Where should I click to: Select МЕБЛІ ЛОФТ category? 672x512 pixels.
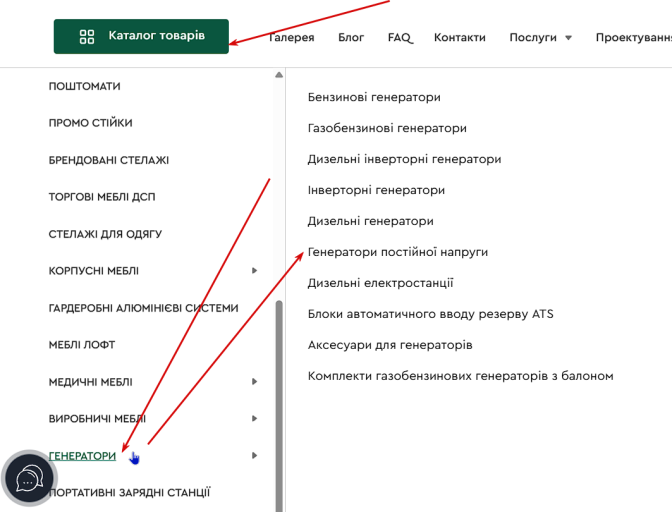[x=82, y=345]
